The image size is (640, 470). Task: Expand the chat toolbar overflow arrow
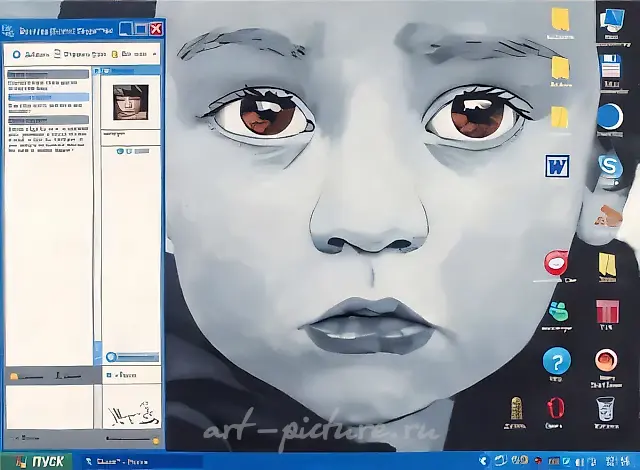154,54
